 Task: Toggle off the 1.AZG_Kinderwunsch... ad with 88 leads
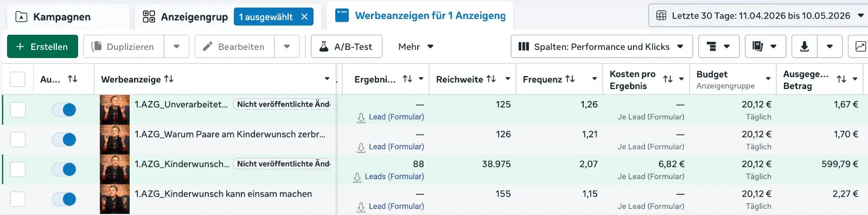coord(64,169)
